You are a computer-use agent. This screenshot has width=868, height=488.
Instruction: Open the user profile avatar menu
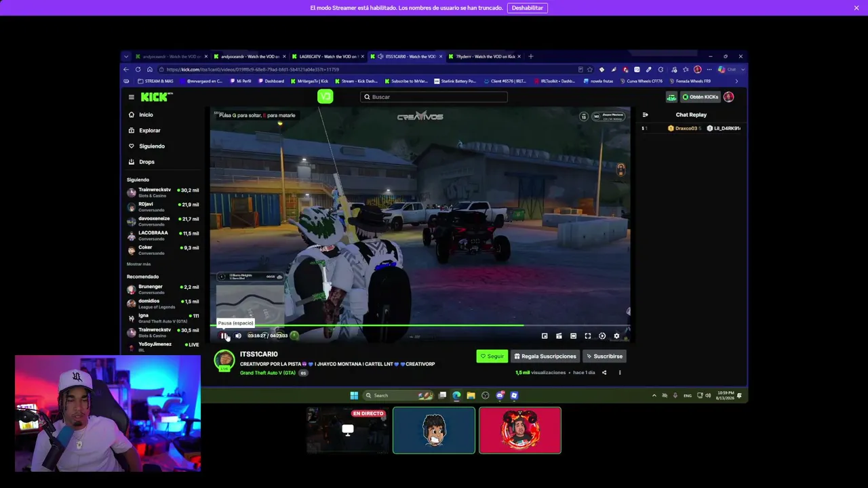tap(729, 97)
